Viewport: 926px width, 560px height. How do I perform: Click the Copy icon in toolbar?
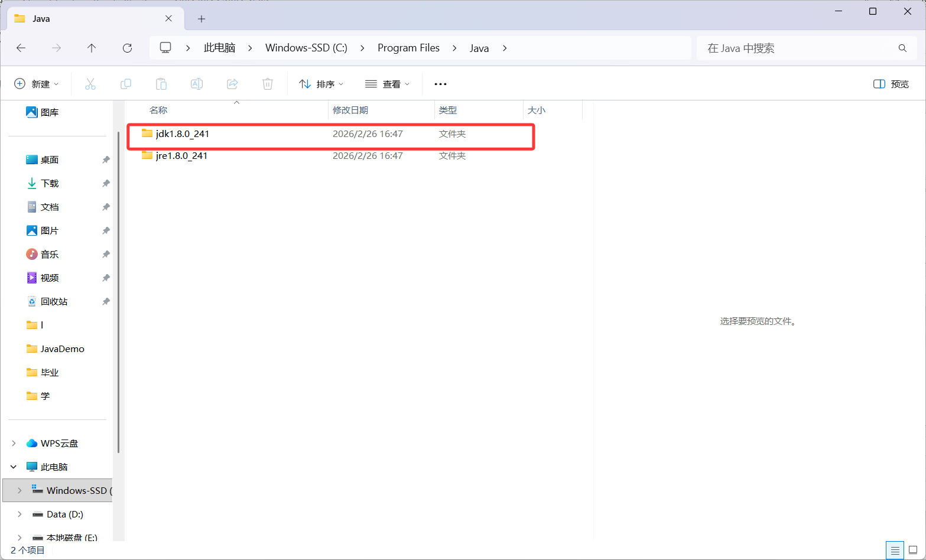coord(126,84)
